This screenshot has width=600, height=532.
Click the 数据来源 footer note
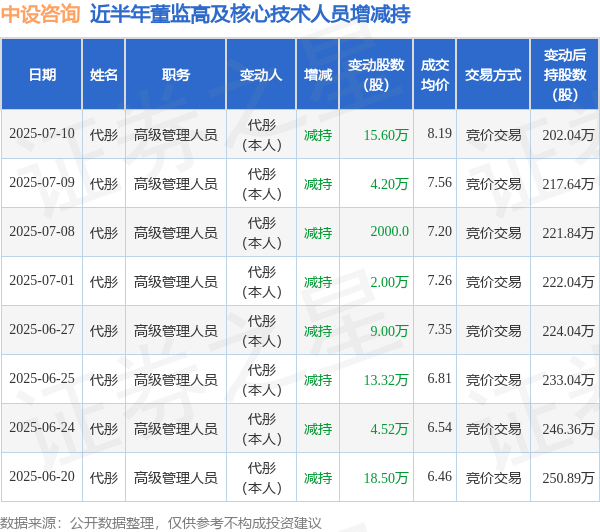click(x=161, y=523)
